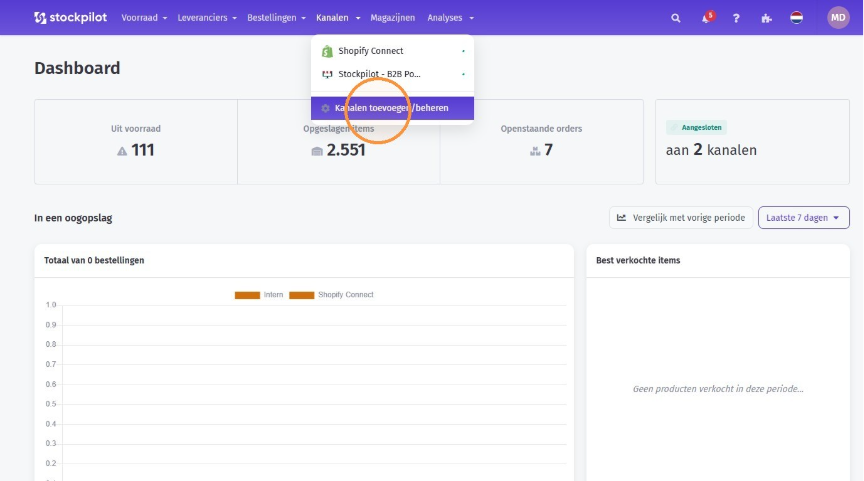Expand the Bestellingen menu
864x481 pixels.
276,18
